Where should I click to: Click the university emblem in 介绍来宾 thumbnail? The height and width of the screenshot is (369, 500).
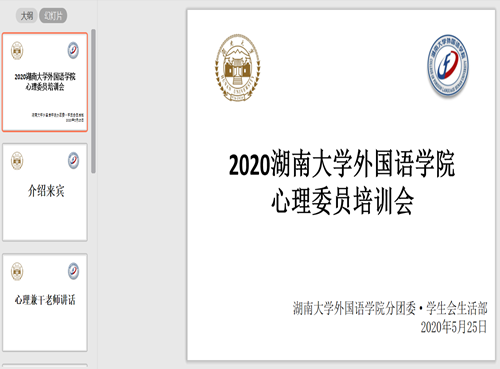point(17,161)
